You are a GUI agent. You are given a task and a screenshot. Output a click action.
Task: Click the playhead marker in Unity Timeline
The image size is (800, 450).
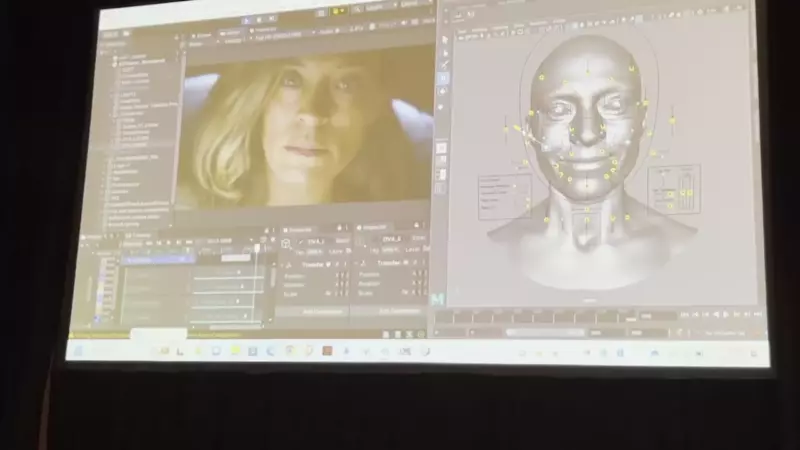(x=256, y=249)
